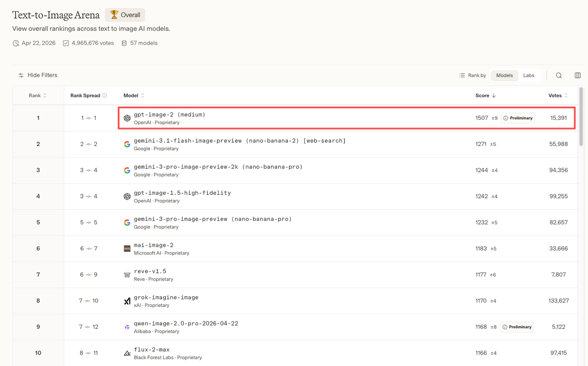Click the trophy icon in the Overall badge
Viewport: 588px width, 366px height.
pos(114,15)
